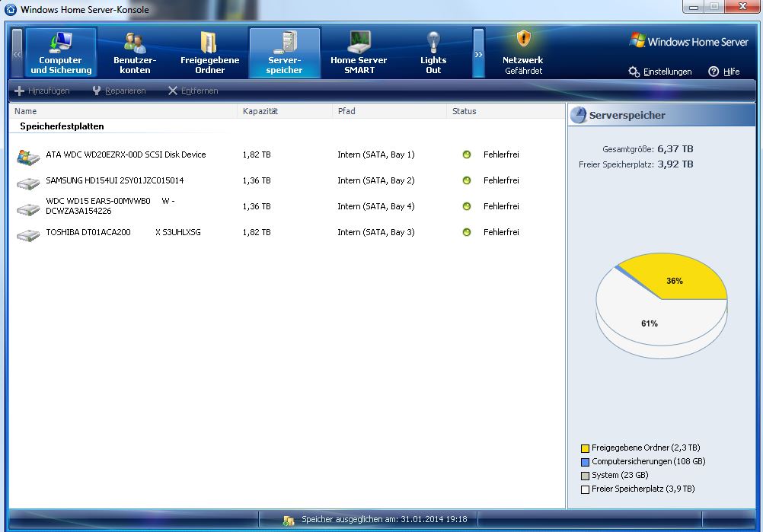Click Reparieren toolbar button
The image size is (763, 532).
pyautogui.click(x=119, y=91)
